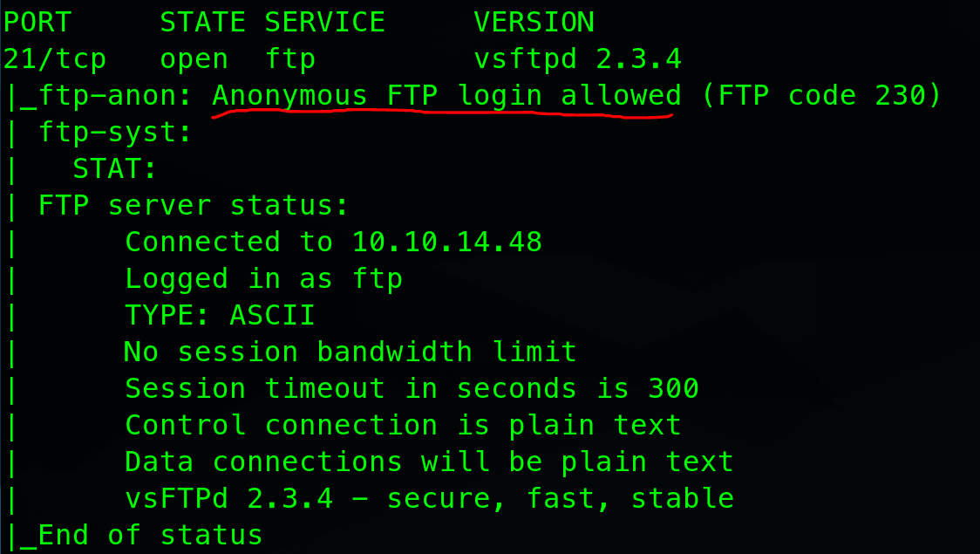980x554 pixels.
Task: Click the word 'open' in the state column
Action: click(x=194, y=59)
